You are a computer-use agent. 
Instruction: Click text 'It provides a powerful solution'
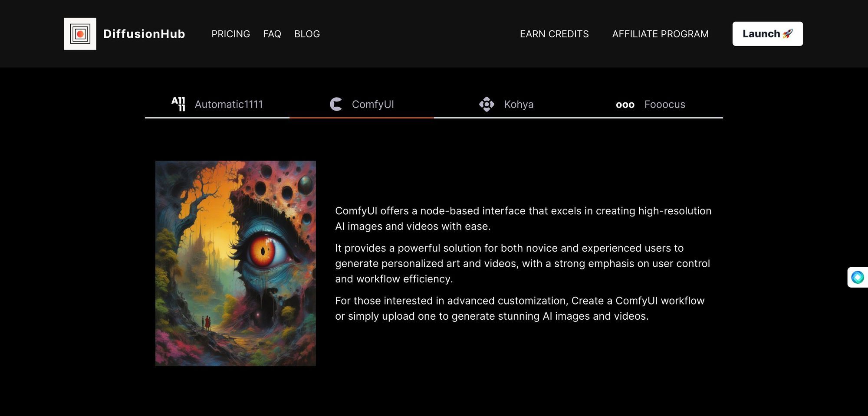pos(408,248)
